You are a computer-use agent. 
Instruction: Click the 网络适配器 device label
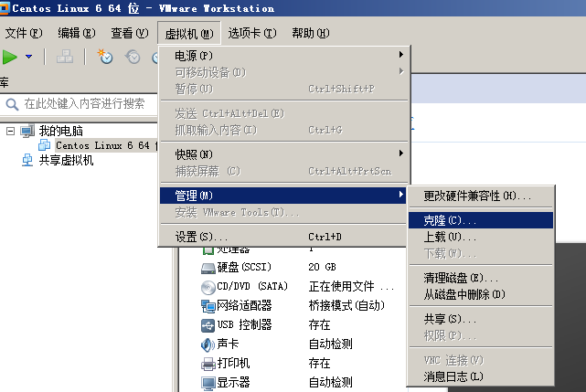coord(244,306)
